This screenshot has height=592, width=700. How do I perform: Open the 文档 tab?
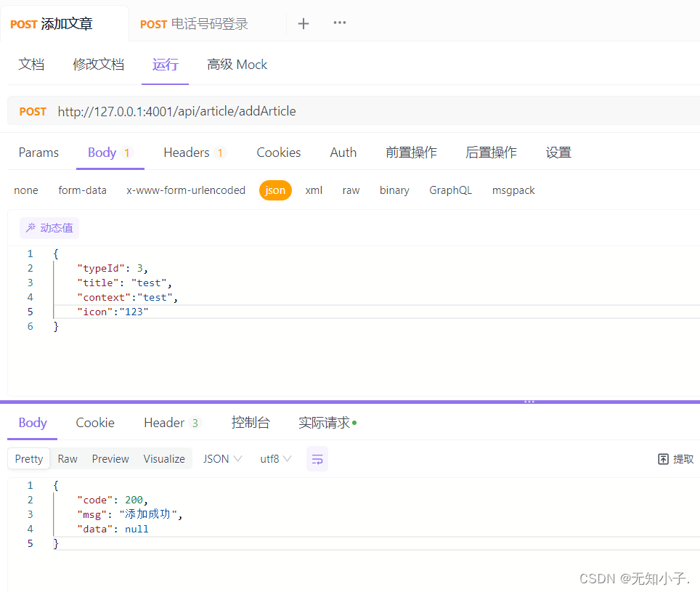click(x=31, y=65)
